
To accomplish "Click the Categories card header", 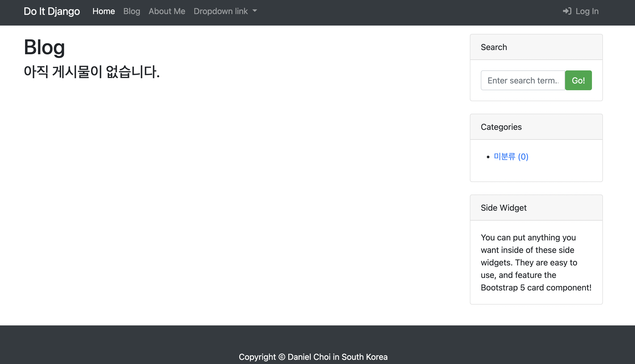I will 536,127.
